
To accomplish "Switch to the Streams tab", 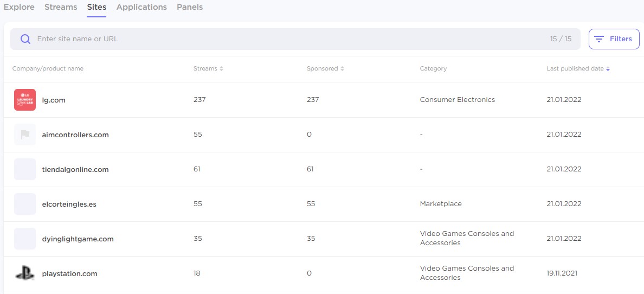I will click(61, 7).
